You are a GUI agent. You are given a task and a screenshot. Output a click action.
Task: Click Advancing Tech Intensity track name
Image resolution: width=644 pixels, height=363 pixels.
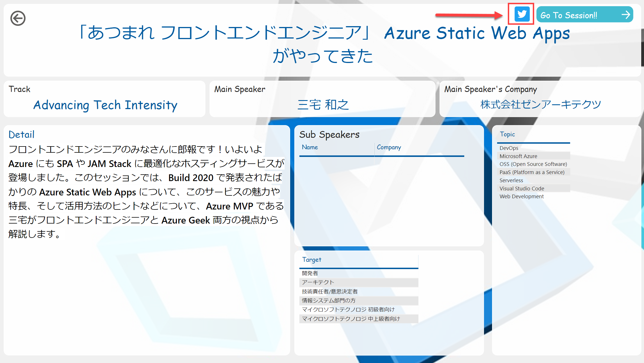click(105, 105)
